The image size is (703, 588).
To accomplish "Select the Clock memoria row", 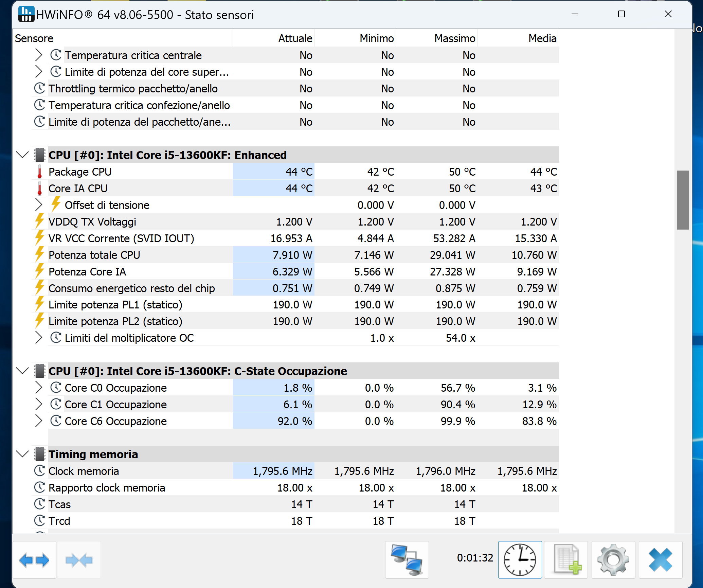I will 84,471.
